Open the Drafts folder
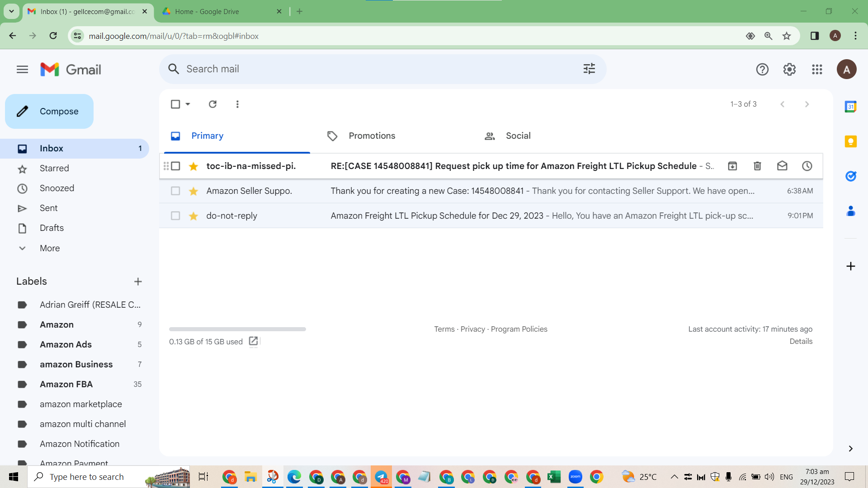Screen dimensions: 868x488 [75, 228]
